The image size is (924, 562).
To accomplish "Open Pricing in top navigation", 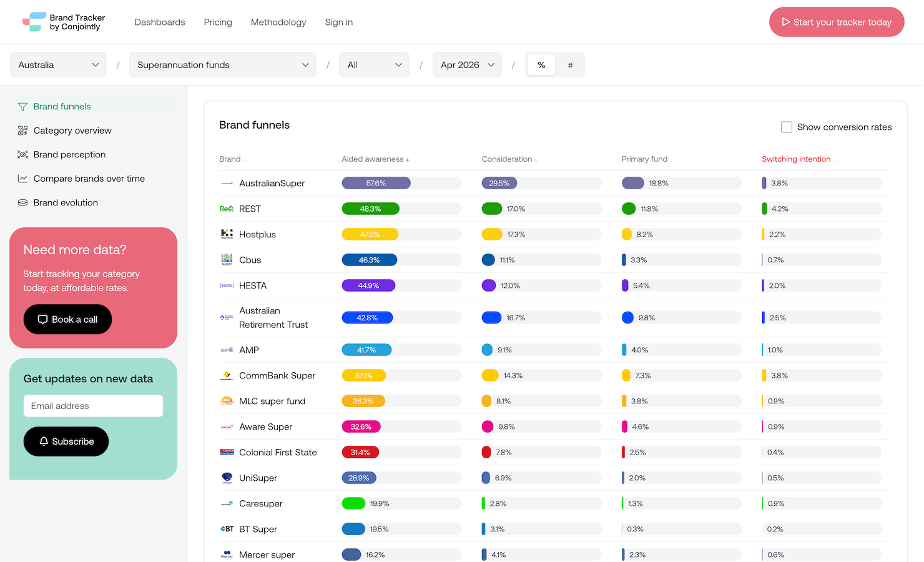I will click(218, 22).
